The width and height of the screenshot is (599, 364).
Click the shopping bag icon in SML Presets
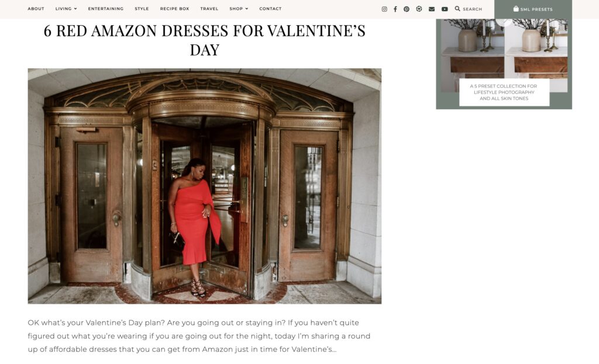tap(516, 9)
